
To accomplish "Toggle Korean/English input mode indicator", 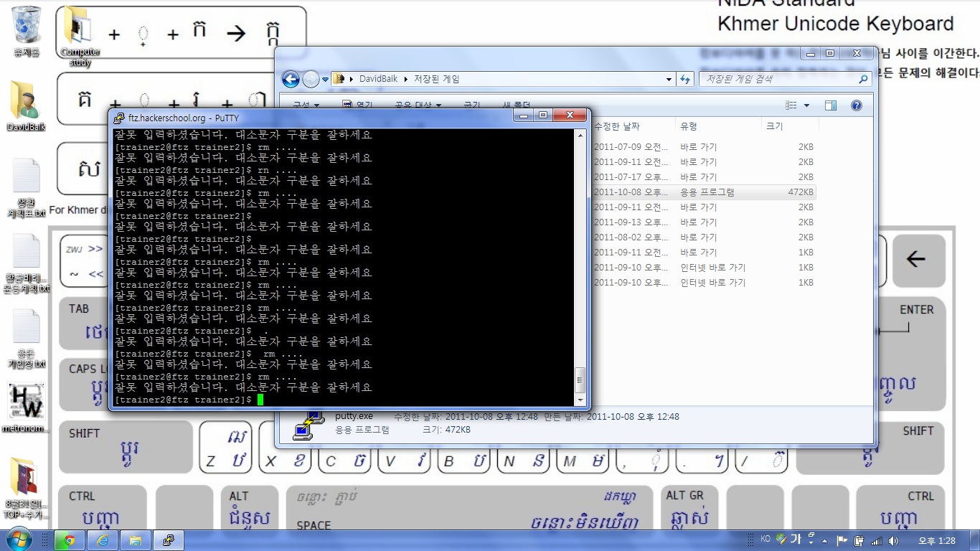I will coord(796,540).
